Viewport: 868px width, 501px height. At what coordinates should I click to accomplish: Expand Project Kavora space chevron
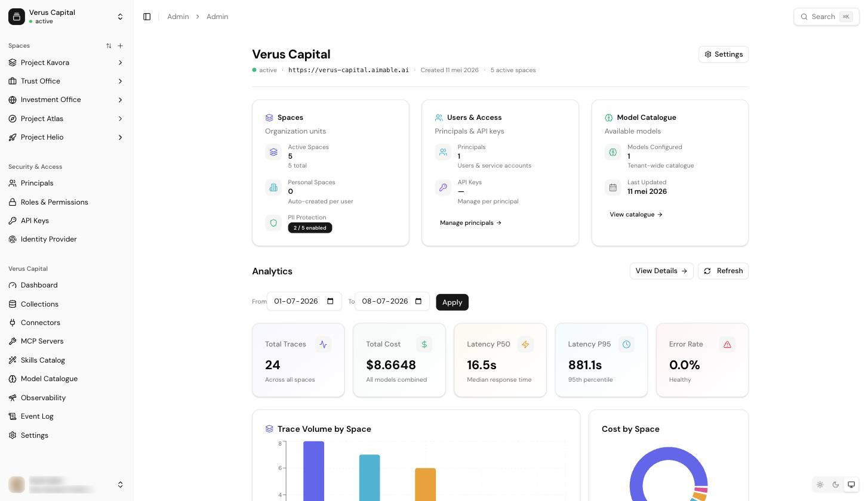pos(120,63)
